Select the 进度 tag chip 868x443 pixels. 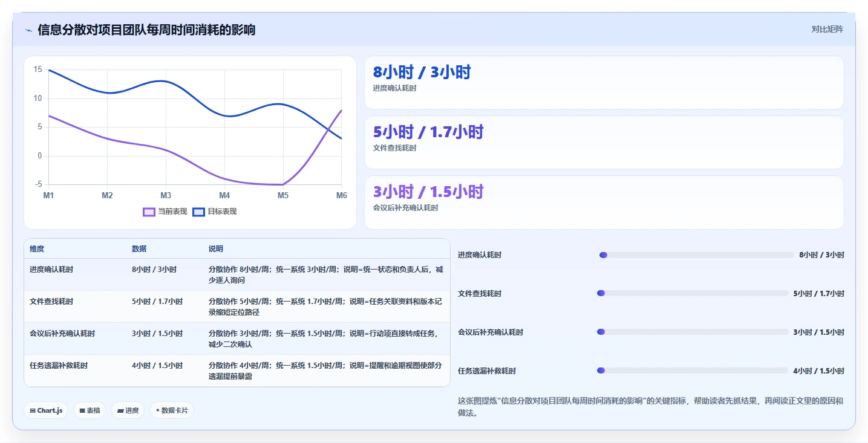tap(128, 410)
